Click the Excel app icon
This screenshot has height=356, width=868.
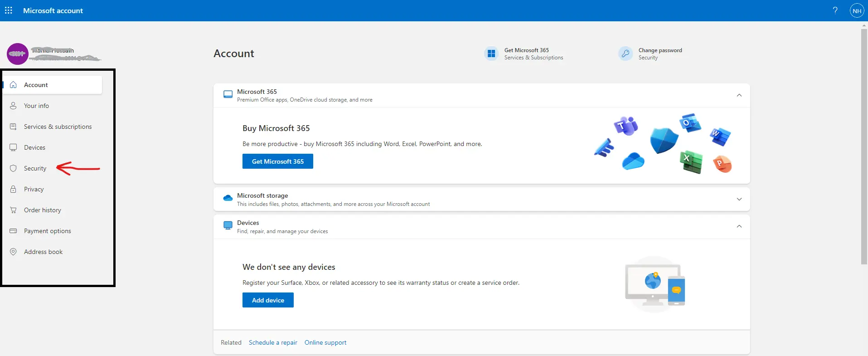coord(691,162)
